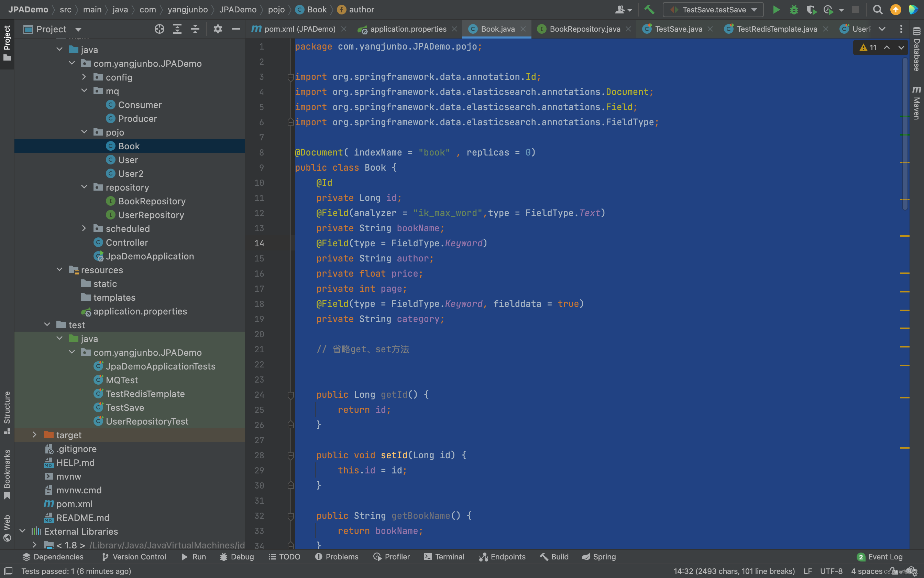Toggle tool window bars icon bottom-left
The image size is (924, 578).
8,571
